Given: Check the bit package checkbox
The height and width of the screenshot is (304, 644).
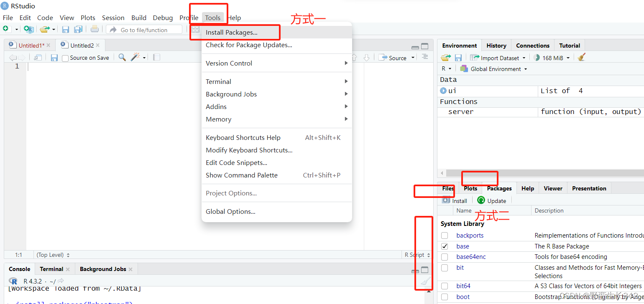Looking at the screenshot, I should coord(445,268).
